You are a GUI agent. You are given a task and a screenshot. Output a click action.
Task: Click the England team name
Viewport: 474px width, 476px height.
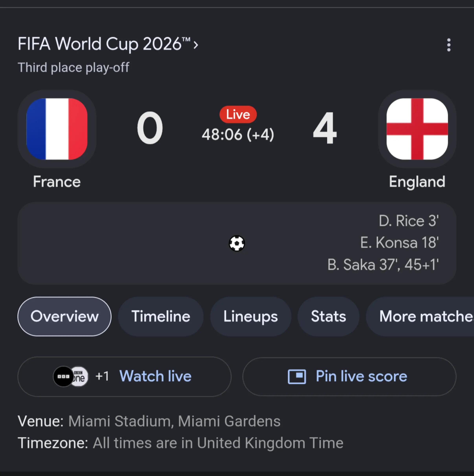point(417,182)
